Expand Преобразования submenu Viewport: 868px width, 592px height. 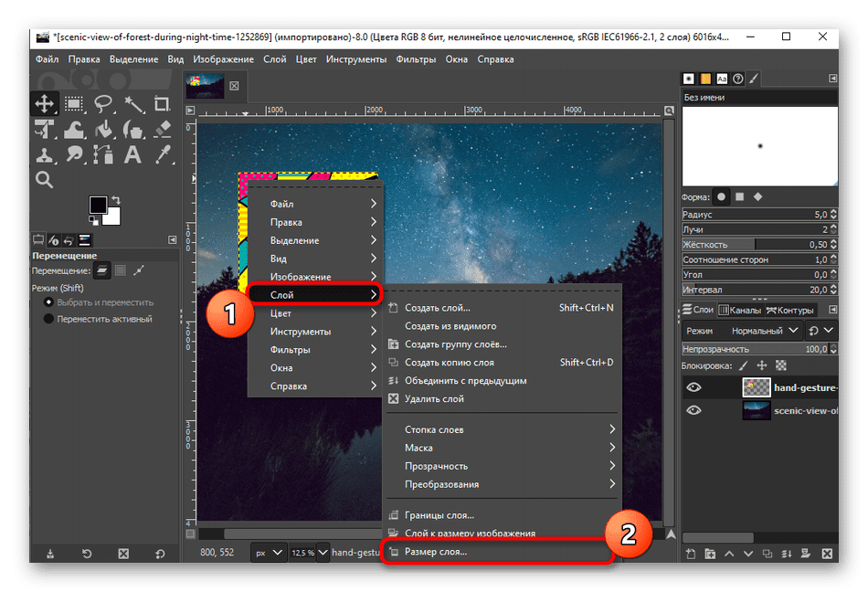point(503,484)
